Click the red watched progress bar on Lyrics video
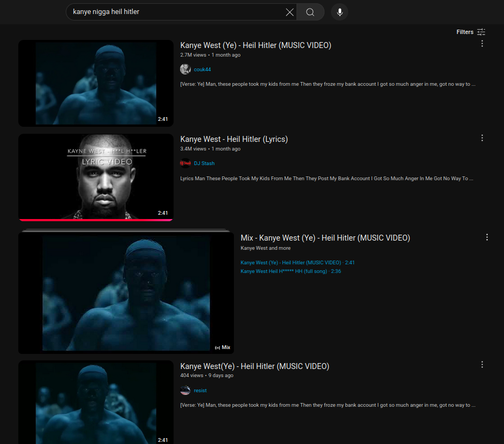The height and width of the screenshot is (444, 504). [x=96, y=220]
